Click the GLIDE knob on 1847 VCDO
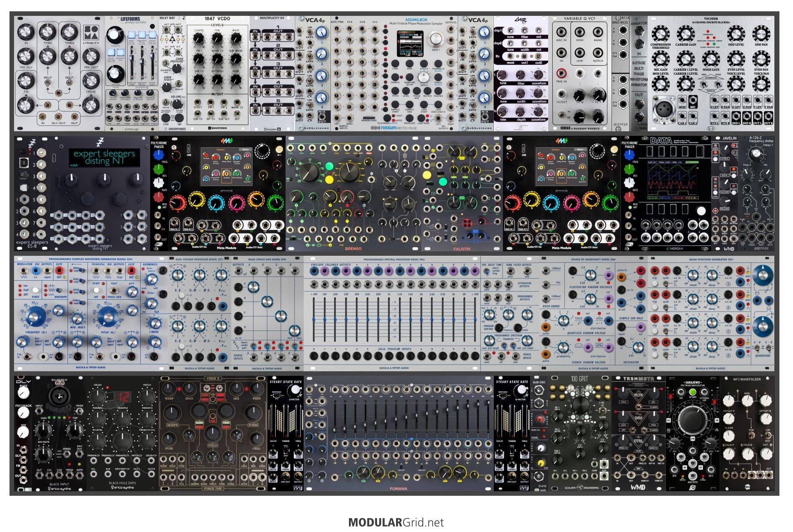793x532 pixels. coord(236,79)
